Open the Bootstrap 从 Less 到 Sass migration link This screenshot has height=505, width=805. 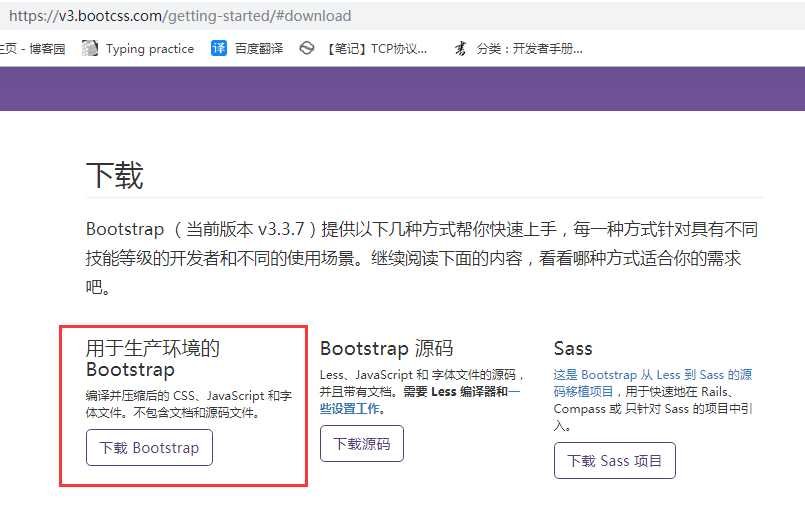[x=653, y=383]
